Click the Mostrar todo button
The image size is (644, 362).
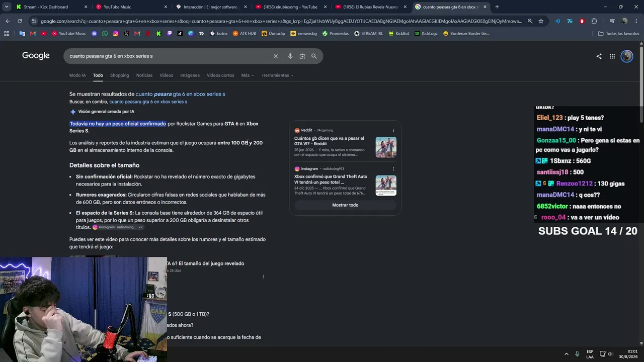345,205
